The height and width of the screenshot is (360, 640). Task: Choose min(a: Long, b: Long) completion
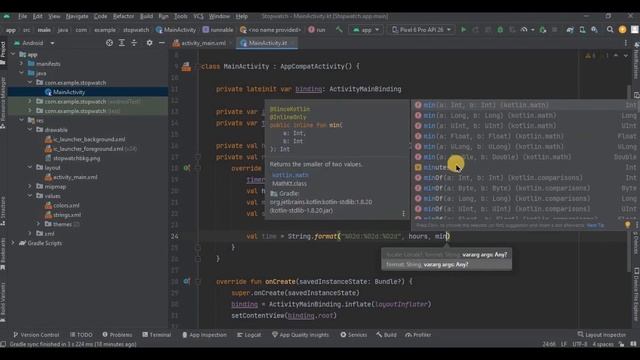(525, 116)
